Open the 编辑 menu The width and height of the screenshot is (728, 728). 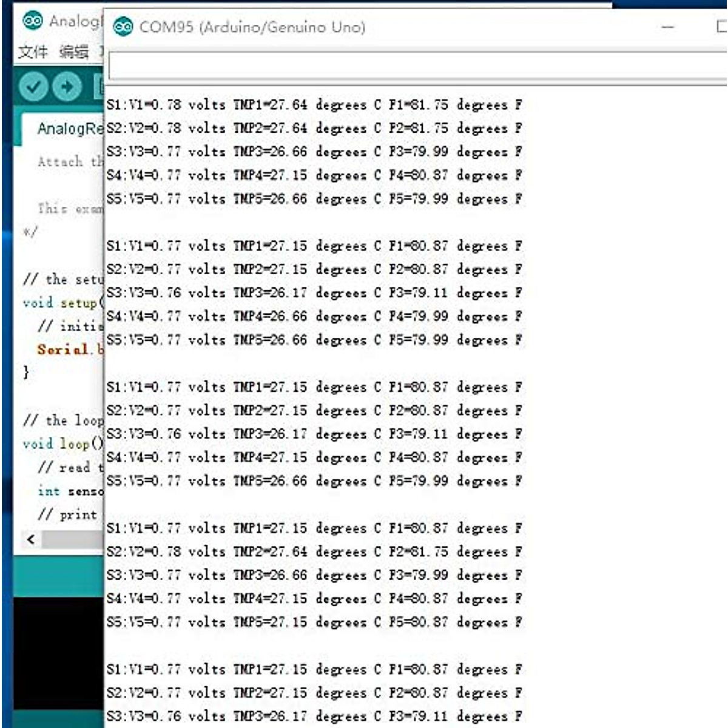click(73, 52)
